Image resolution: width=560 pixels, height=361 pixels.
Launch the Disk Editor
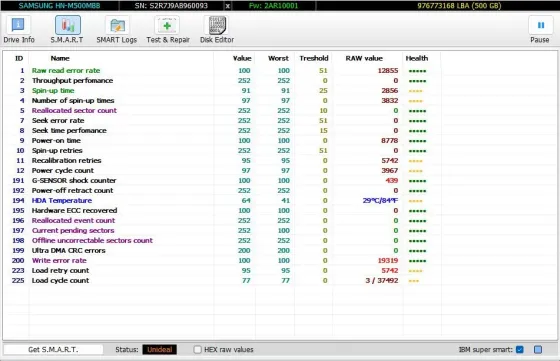217,30
